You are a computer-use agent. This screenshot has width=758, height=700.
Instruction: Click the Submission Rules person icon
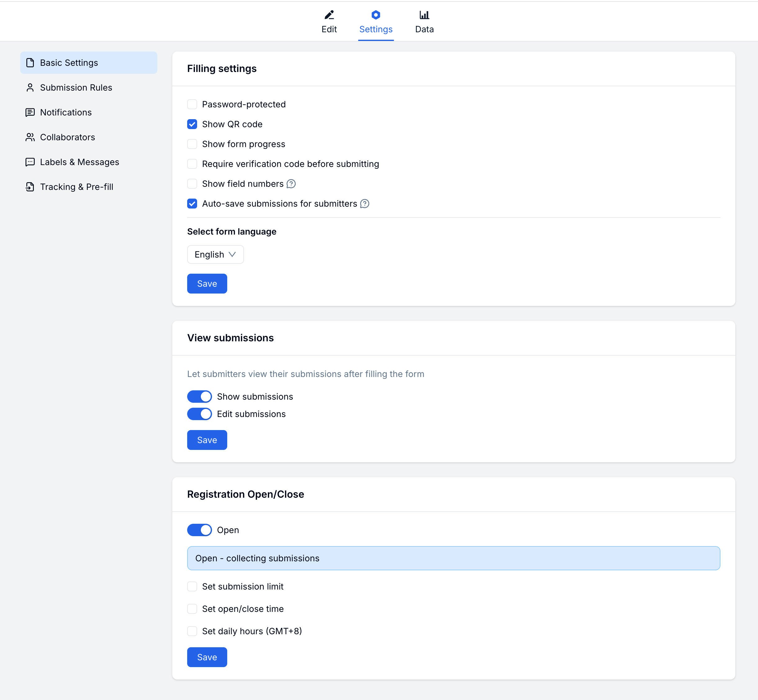click(30, 87)
